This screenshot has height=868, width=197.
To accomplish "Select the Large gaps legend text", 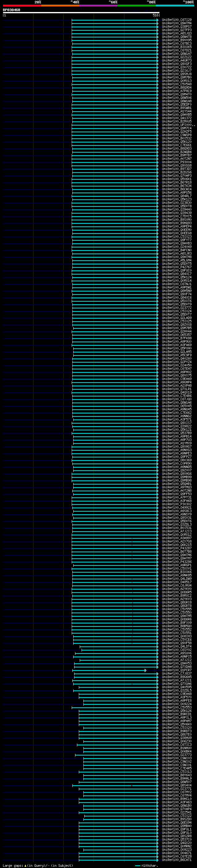I will [x=13, y=865].
